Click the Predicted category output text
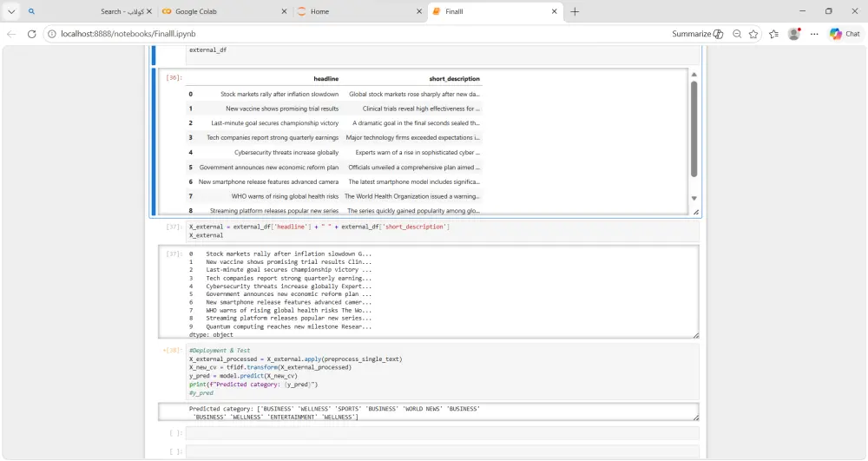Viewport: 868px width, 461px height. point(334,413)
